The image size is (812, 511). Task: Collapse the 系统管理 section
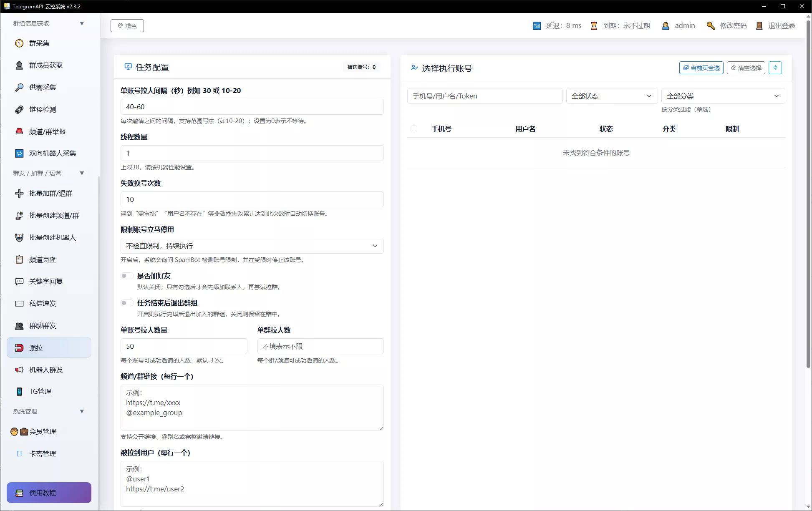tap(82, 411)
